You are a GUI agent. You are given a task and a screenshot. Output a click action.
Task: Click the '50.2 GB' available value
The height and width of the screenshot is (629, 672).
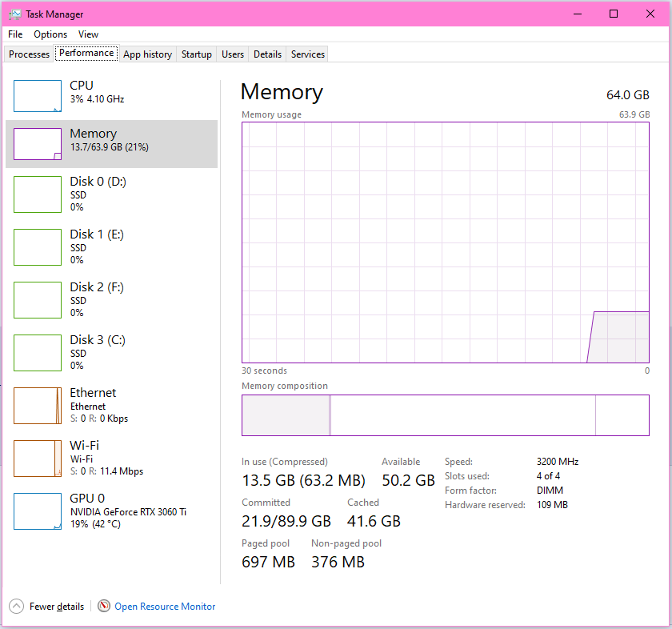(409, 480)
